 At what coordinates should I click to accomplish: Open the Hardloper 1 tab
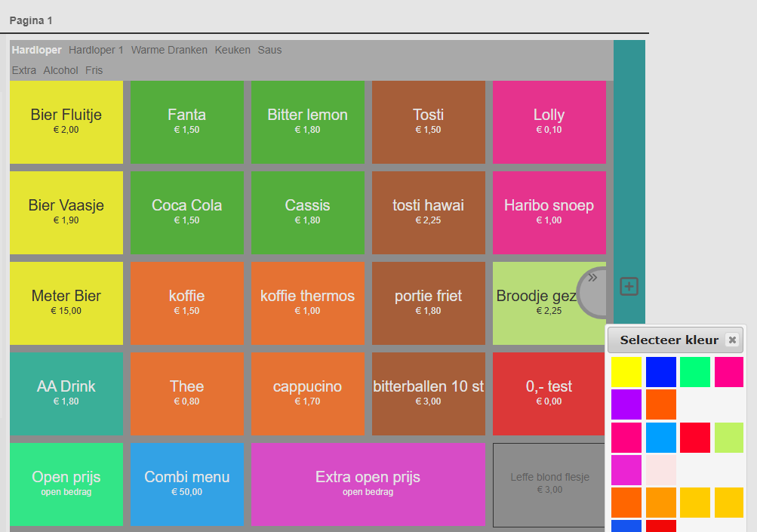point(96,51)
